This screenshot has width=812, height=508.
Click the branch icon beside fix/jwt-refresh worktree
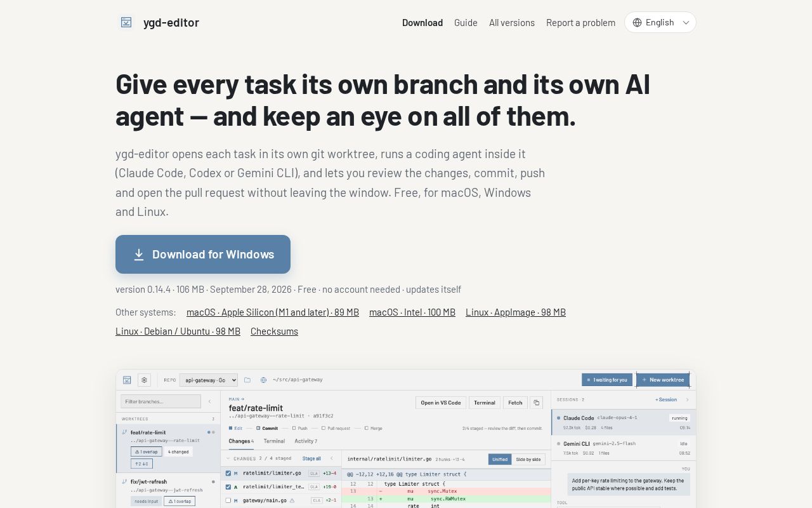(x=125, y=481)
